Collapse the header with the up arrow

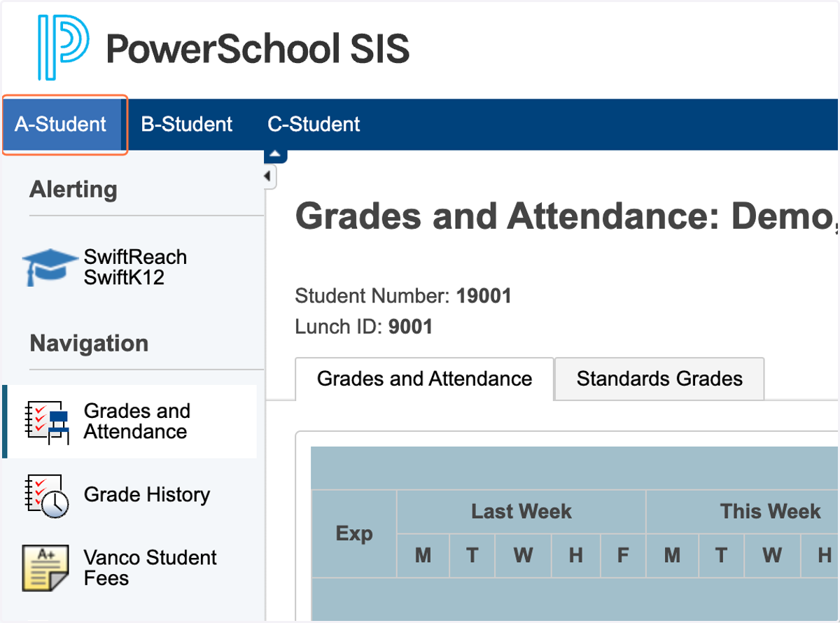pos(275,155)
